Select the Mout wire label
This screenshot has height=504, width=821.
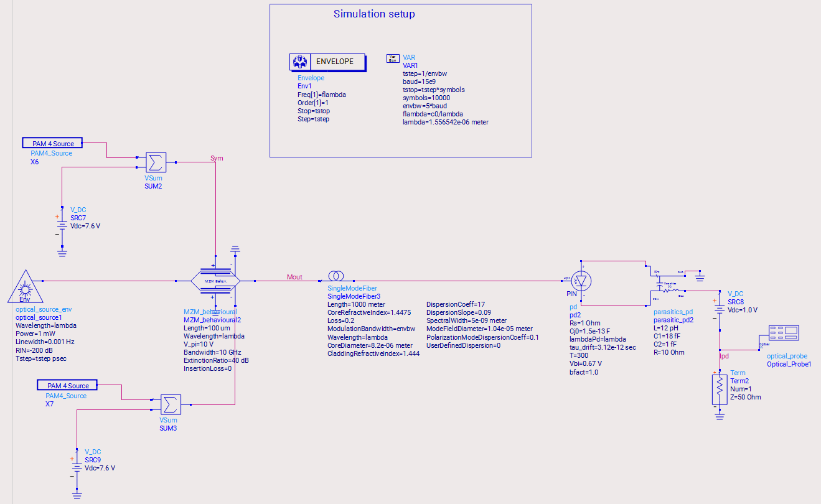coord(294,277)
